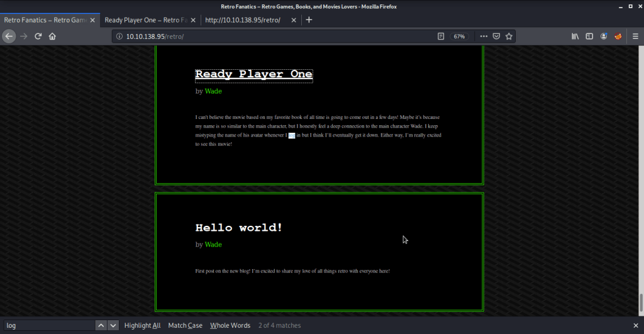Open the Library bookmarks icon
Image resolution: width=644 pixels, height=334 pixels.
tap(575, 36)
